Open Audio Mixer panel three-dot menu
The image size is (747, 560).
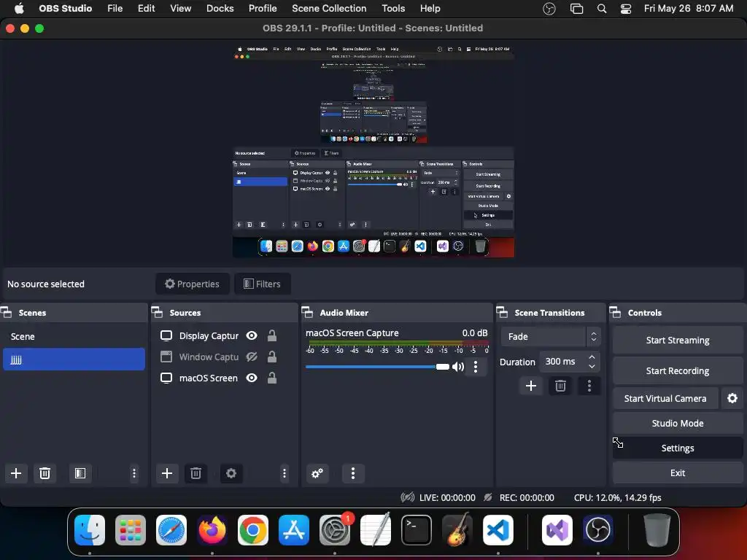point(353,472)
